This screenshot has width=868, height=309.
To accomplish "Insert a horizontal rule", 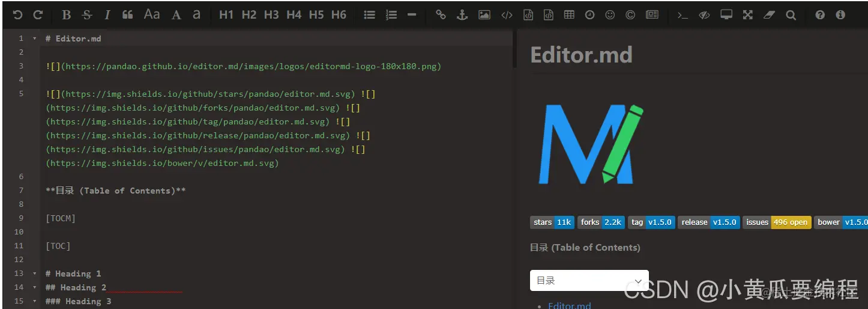I will coord(411,15).
